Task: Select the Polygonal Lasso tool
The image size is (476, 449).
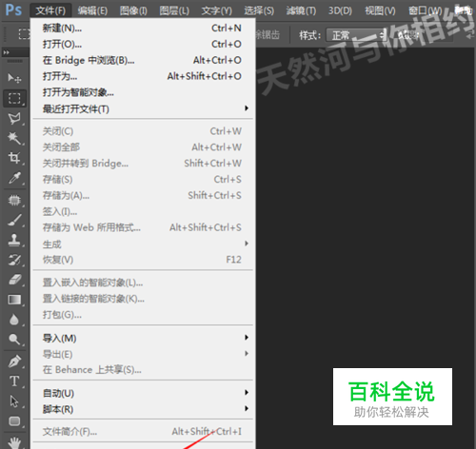Action: tap(14, 119)
